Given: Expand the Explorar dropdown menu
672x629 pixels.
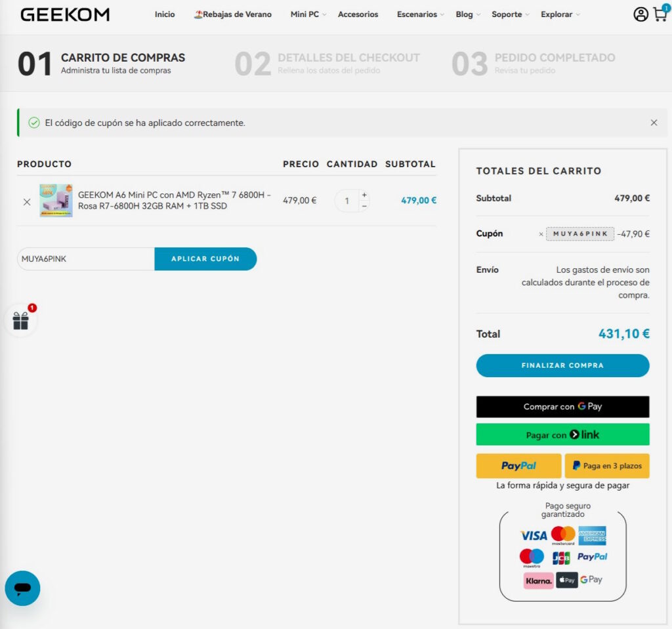Looking at the screenshot, I should point(560,14).
